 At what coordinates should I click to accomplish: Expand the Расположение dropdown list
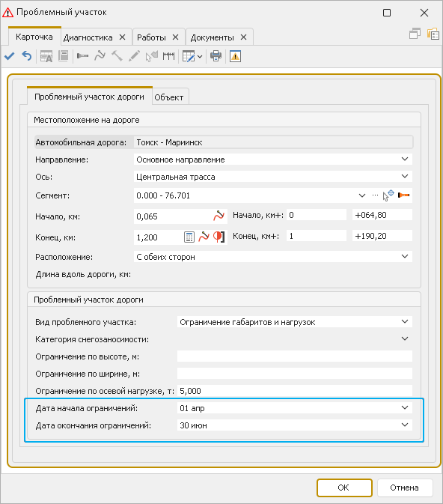[x=405, y=257]
